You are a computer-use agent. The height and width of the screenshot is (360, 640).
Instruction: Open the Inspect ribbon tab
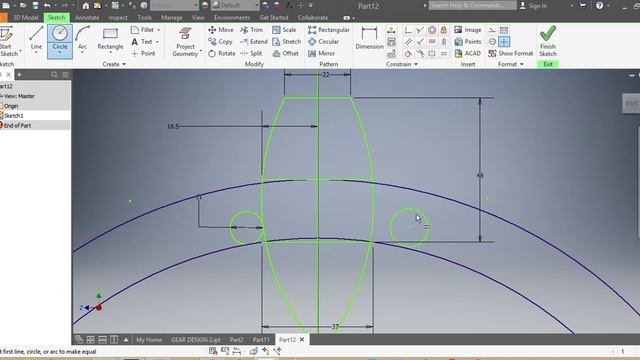(118, 18)
